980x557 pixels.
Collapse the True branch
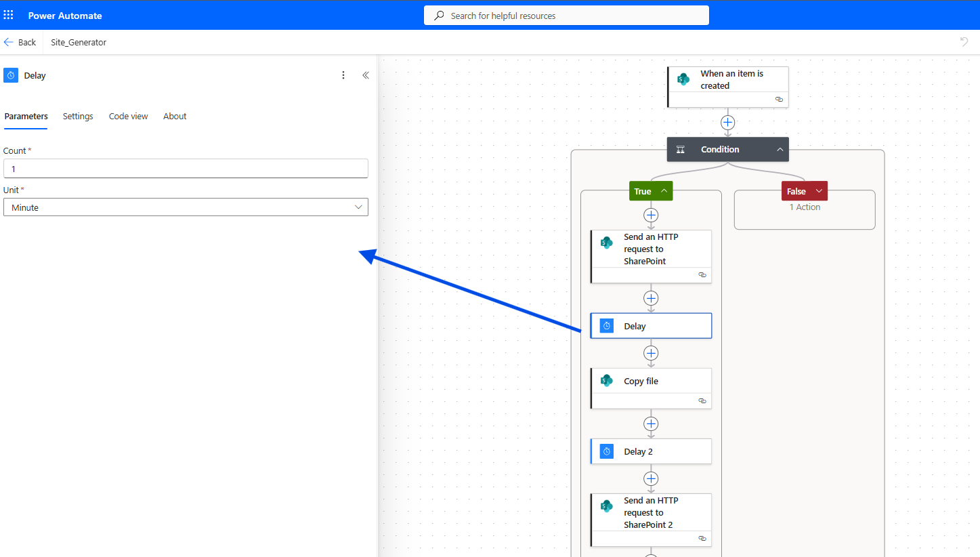(x=664, y=191)
